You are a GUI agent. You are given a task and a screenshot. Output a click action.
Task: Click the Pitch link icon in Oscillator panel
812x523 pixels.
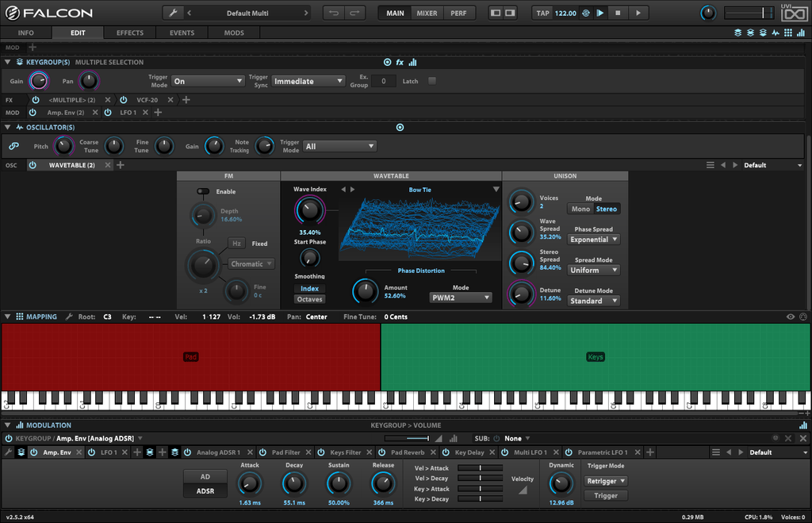(13, 146)
